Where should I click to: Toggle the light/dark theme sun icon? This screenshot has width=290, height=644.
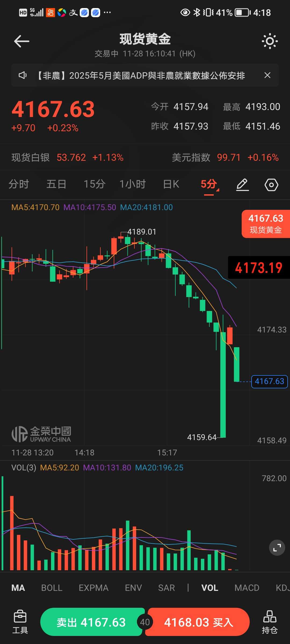coord(270,41)
